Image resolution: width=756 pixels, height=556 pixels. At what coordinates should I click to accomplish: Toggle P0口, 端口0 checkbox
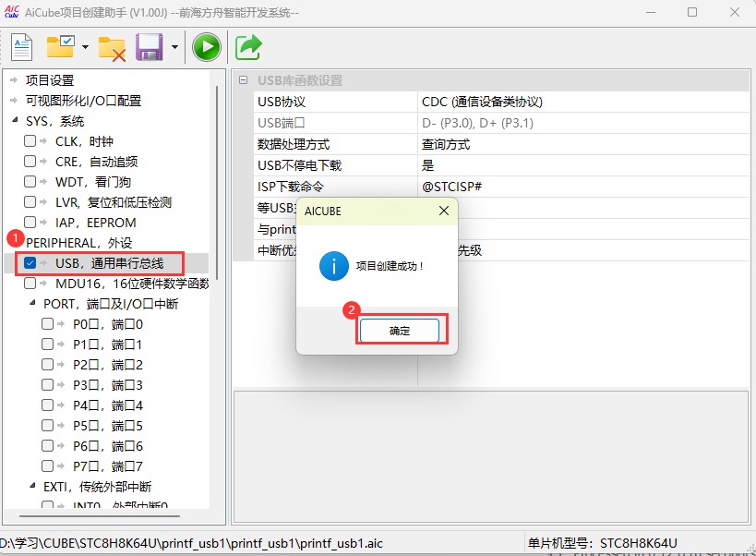(47, 323)
